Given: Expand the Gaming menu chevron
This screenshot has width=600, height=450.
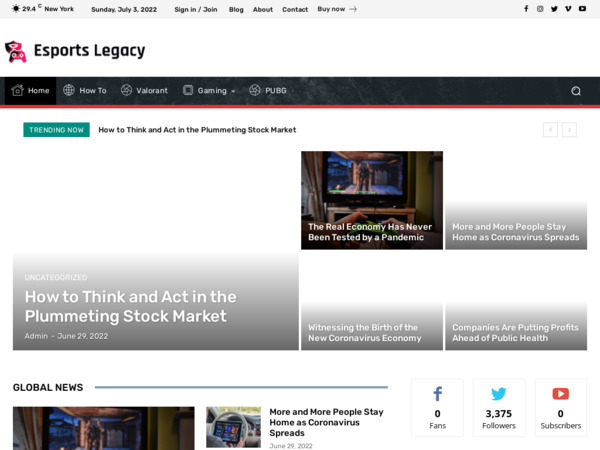Looking at the screenshot, I should pyautogui.click(x=233, y=91).
